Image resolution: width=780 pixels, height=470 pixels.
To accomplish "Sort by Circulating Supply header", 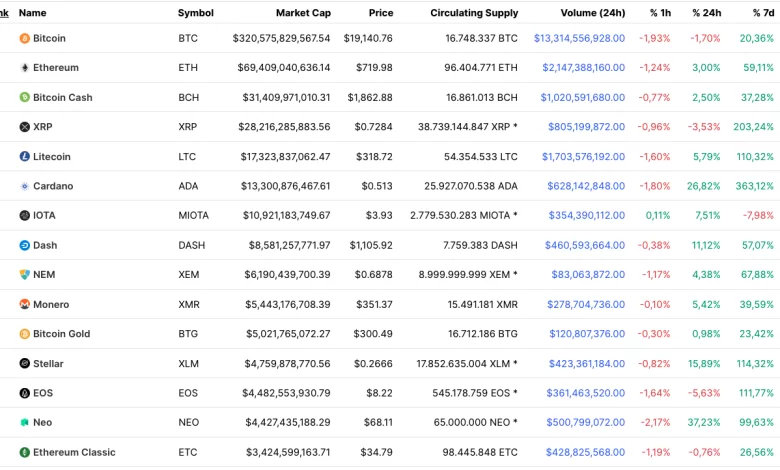I will click(474, 13).
